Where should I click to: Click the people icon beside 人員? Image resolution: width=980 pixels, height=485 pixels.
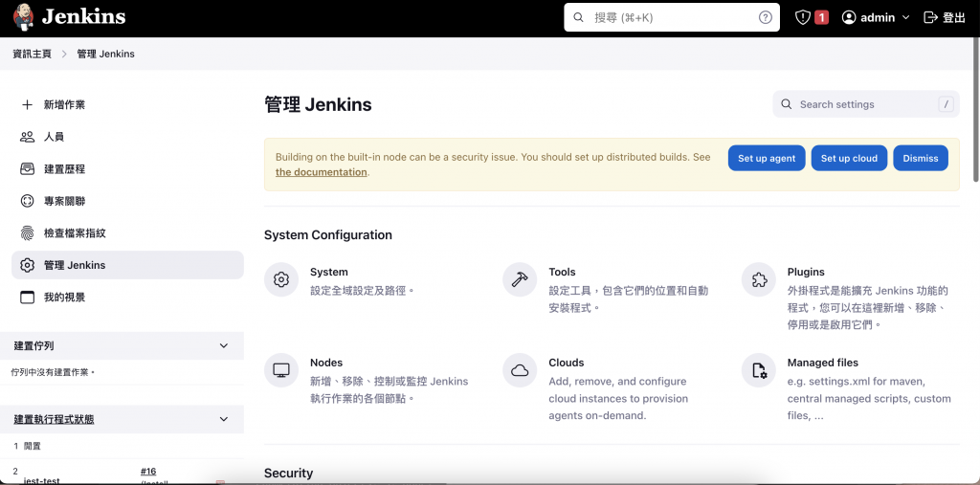[x=27, y=136]
